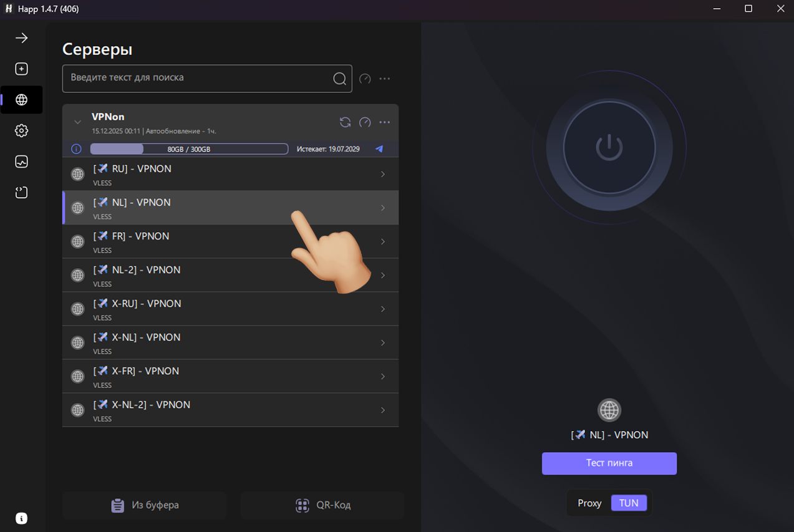Viewport: 794px width, 532px height.
Task: Switch to TUN mode
Action: [629, 503]
